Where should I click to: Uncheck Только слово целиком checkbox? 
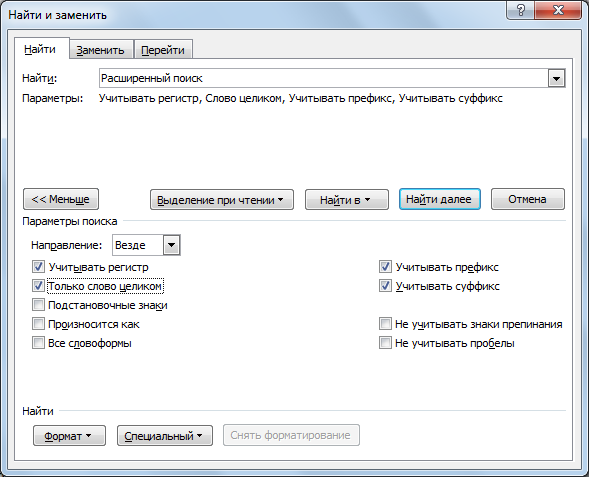[38, 286]
